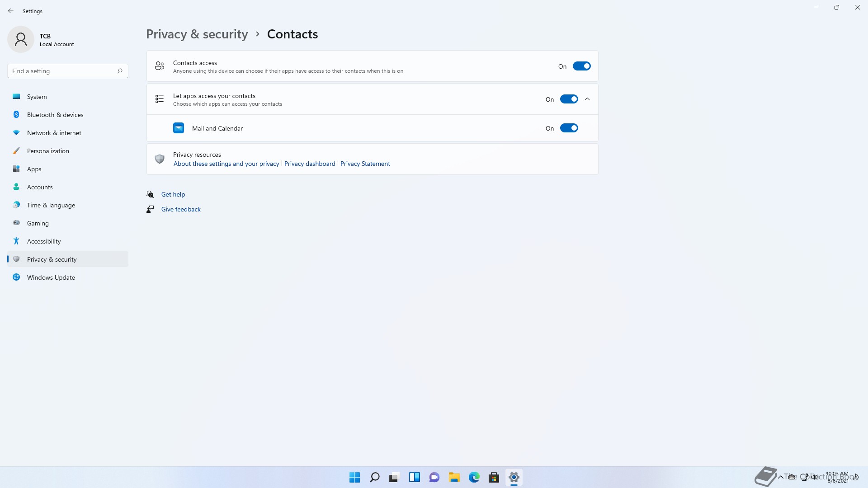
Task: Click the Settings gear on taskbar
Action: click(x=514, y=477)
